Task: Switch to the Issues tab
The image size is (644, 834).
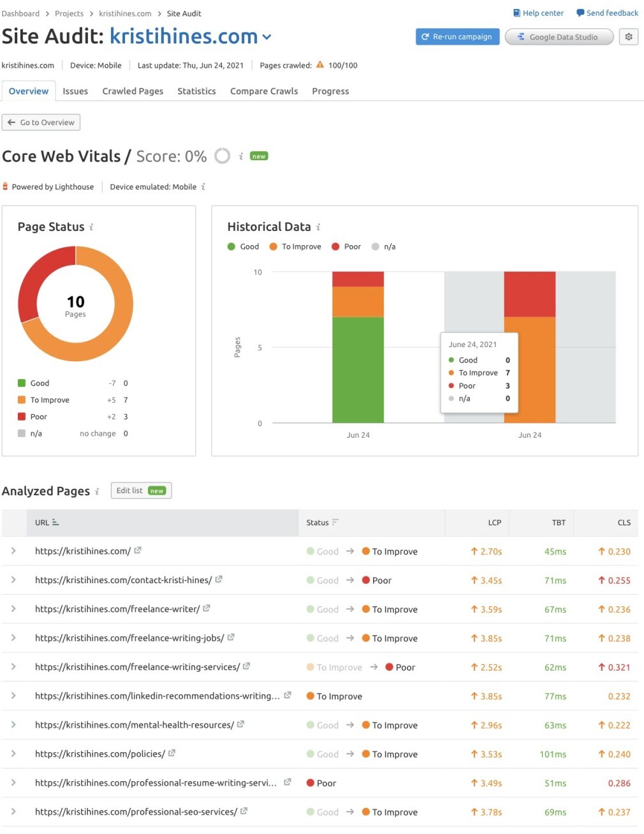Action: pyautogui.click(x=75, y=91)
